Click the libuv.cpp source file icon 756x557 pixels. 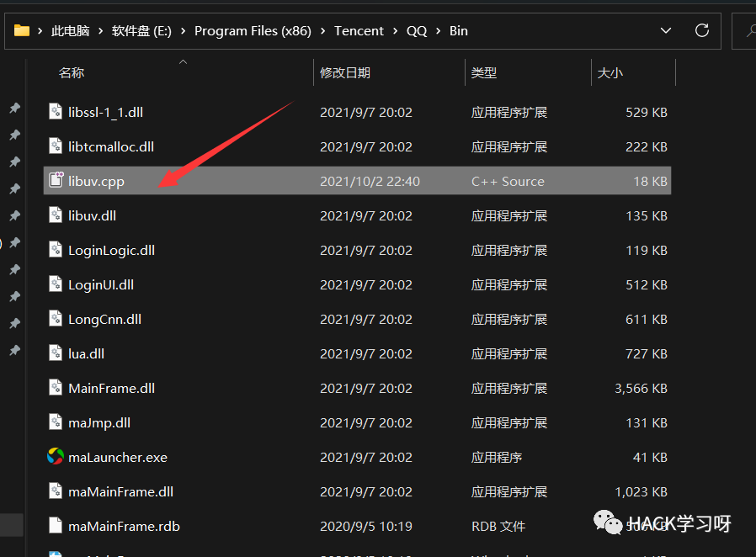(56, 181)
